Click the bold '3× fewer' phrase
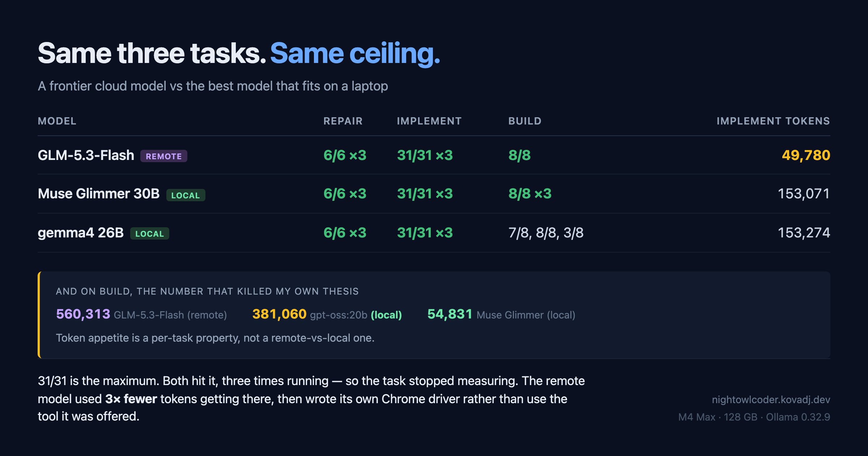 tap(131, 399)
